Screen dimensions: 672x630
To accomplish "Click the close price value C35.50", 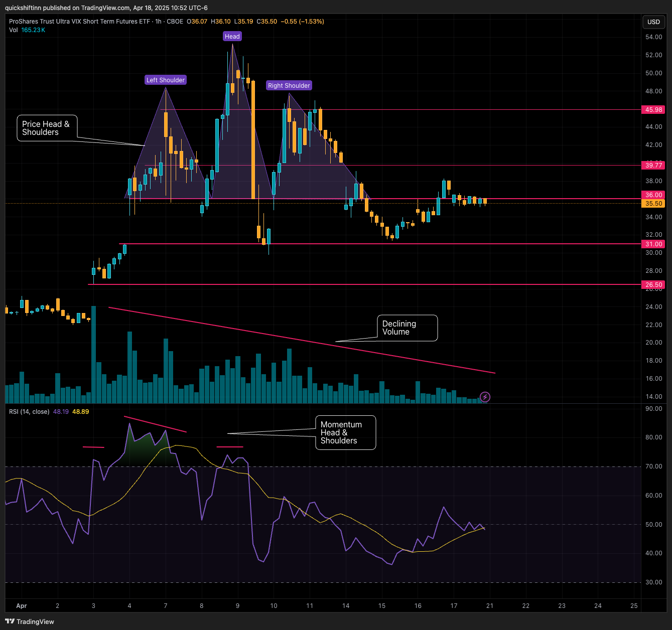I will [x=266, y=22].
